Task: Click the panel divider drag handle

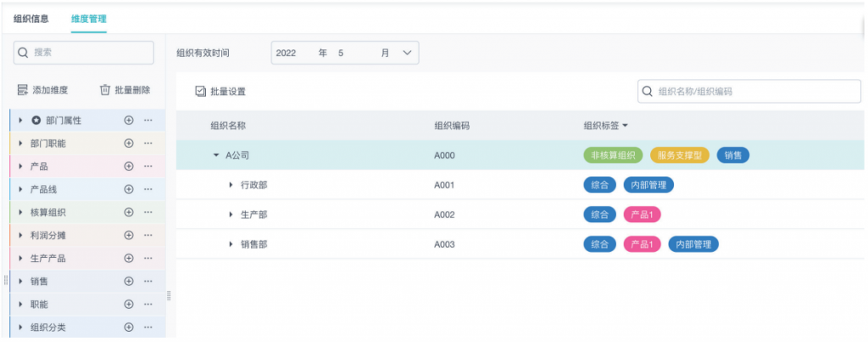Action: coord(169,295)
